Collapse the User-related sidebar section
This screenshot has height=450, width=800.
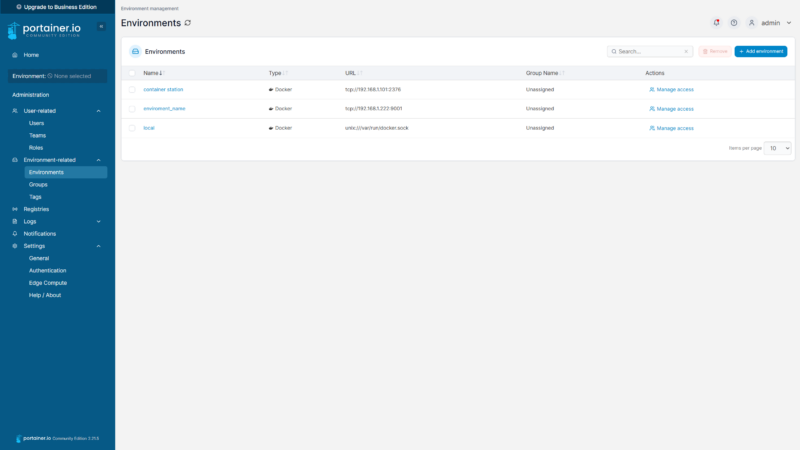click(x=98, y=111)
